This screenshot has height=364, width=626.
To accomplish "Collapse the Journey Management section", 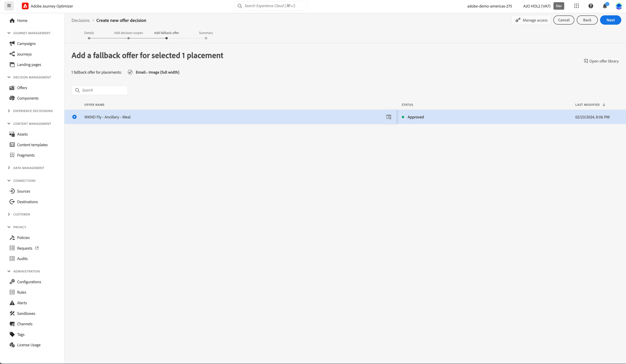I will point(9,33).
